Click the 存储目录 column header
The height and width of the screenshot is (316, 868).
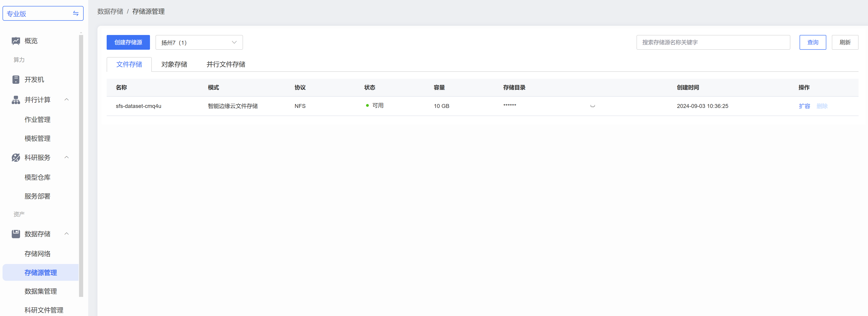514,87
